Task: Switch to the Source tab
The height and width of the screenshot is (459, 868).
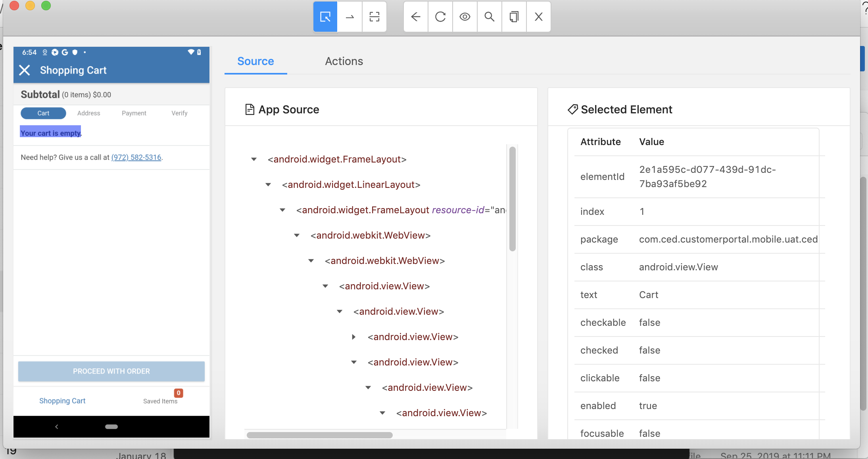Action: [x=255, y=61]
